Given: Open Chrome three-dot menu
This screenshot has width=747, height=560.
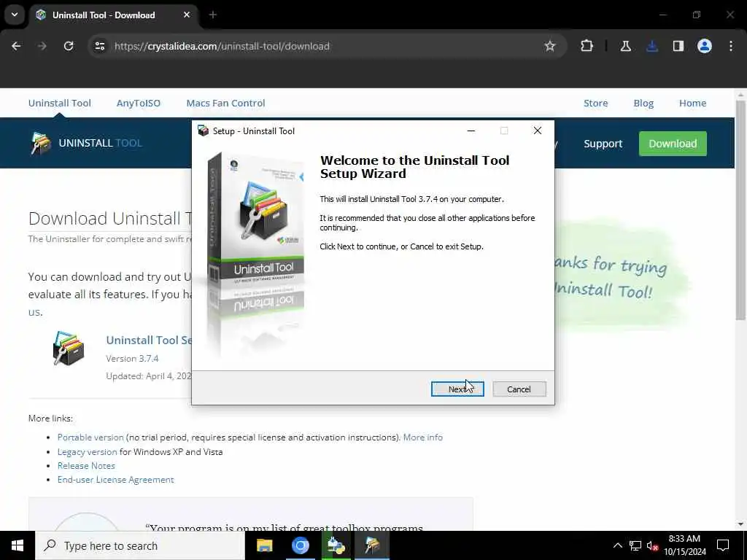Looking at the screenshot, I should click(731, 46).
